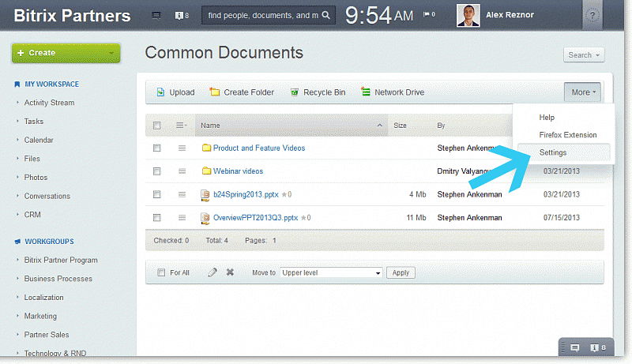The image size is (632, 364).
Task: Open Bitrix Partner Program workgroup
Action: click(x=61, y=260)
